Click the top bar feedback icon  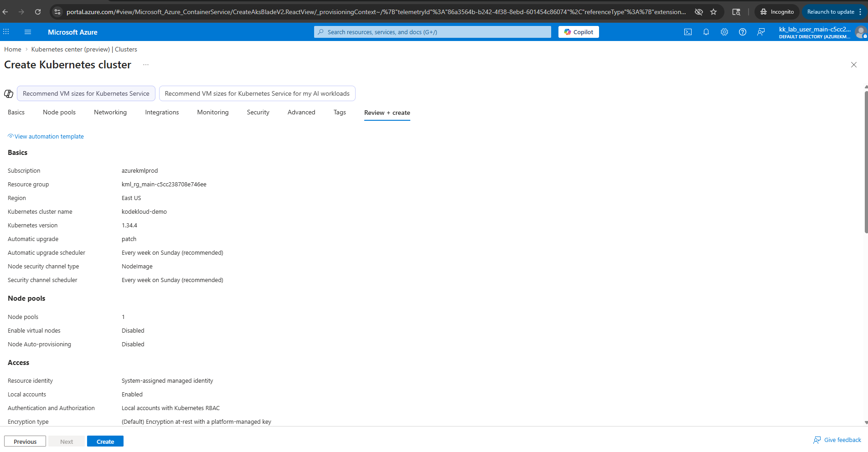click(x=761, y=32)
